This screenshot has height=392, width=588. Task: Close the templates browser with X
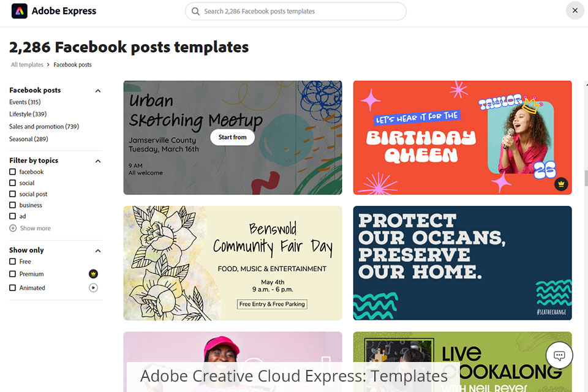575,10
